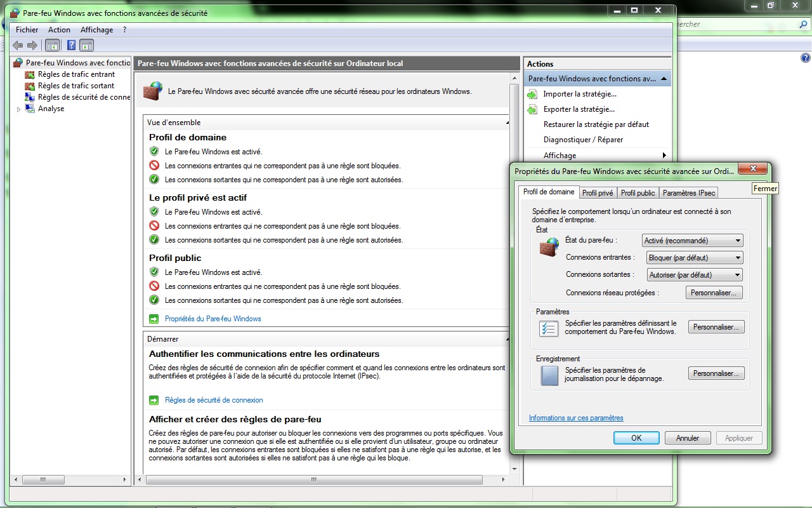Click the icon beside Règles de trafic sortant
This screenshot has height=508, width=812.
pos(29,86)
